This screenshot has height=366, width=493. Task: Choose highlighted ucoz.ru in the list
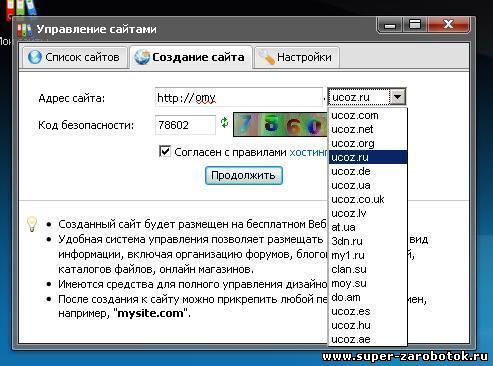point(368,157)
